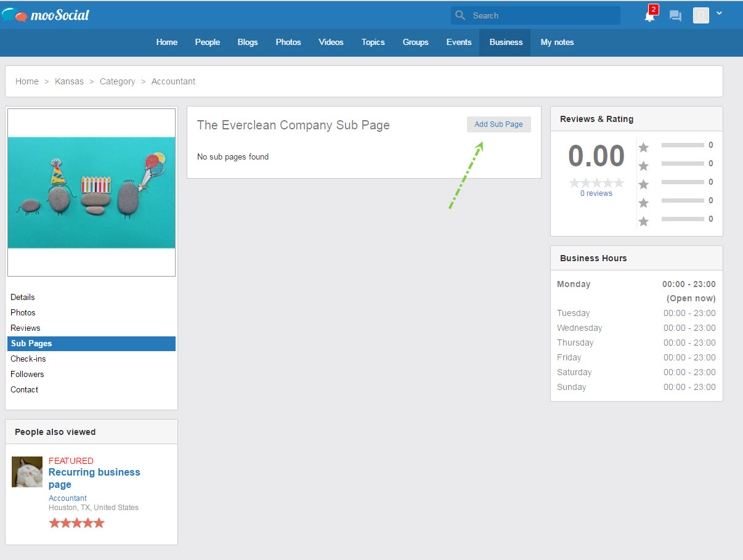The width and height of the screenshot is (743, 560).
Task: Click the Home breadcrumb link
Action: tap(27, 81)
